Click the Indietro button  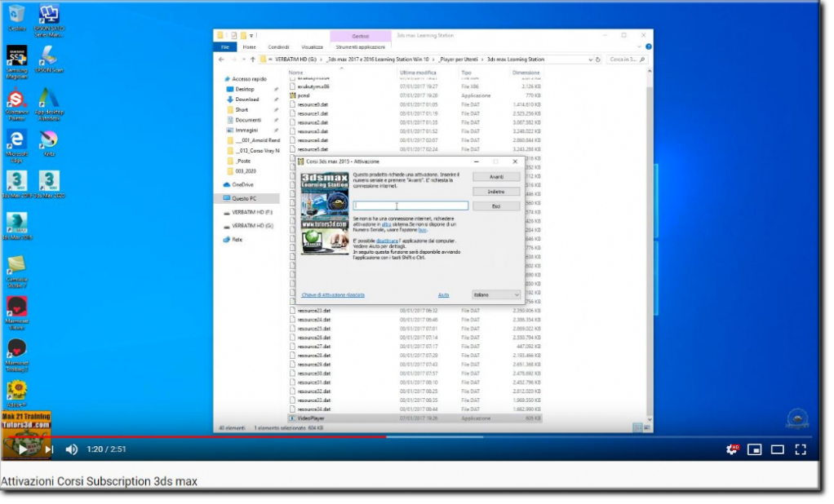coord(496,192)
